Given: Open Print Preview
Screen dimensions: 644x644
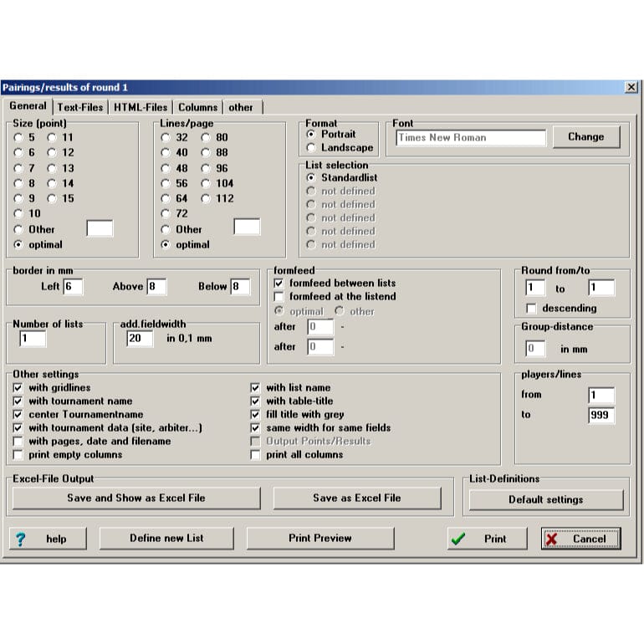Looking at the screenshot, I should point(319,538).
